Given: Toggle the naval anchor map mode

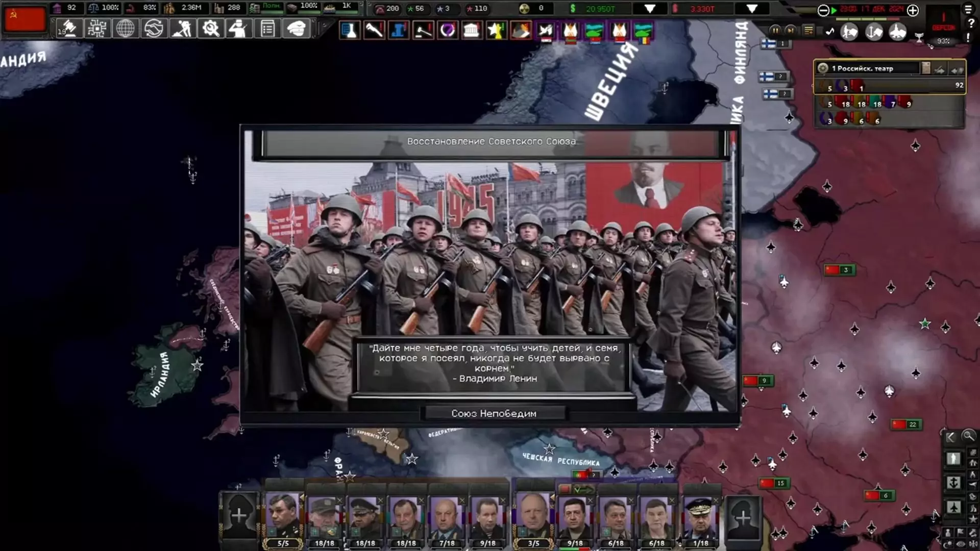Looking at the screenshot, I should click(953, 483).
